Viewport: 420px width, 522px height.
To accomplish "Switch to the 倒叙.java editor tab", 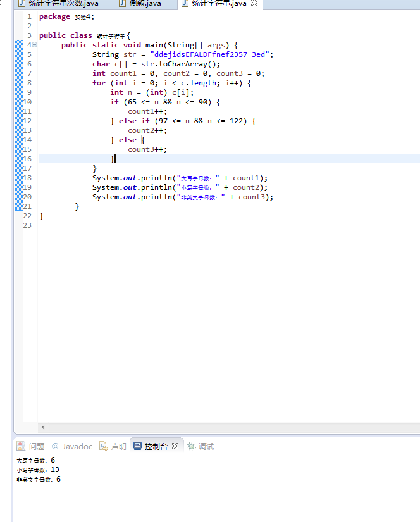I will (x=140, y=4).
